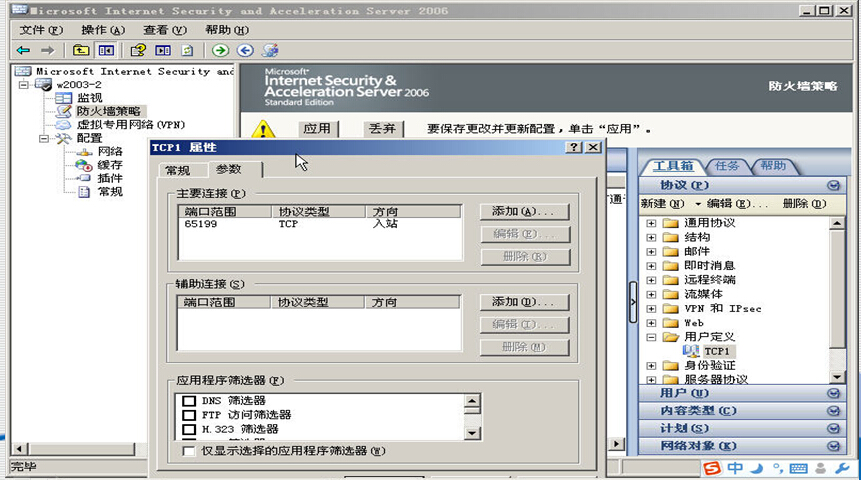This screenshot has width=861, height=480.
Task: Open the 操作 menu
Action: point(101,30)
